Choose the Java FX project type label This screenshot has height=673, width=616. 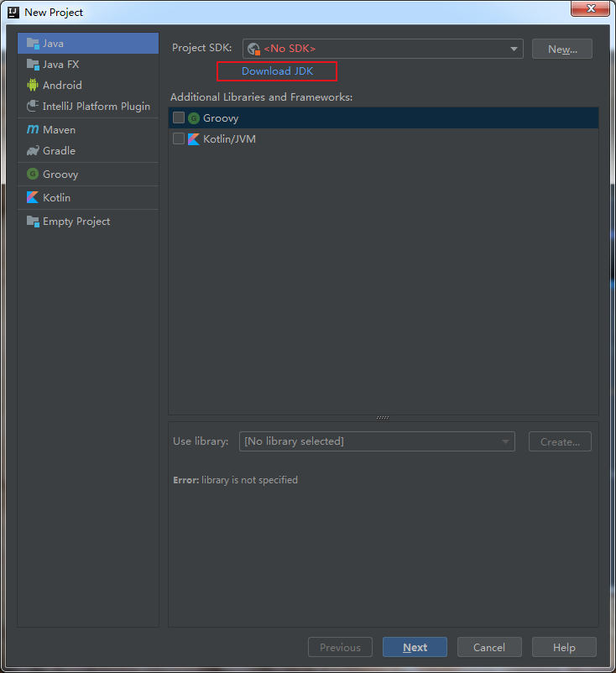[x=61, y=65]
